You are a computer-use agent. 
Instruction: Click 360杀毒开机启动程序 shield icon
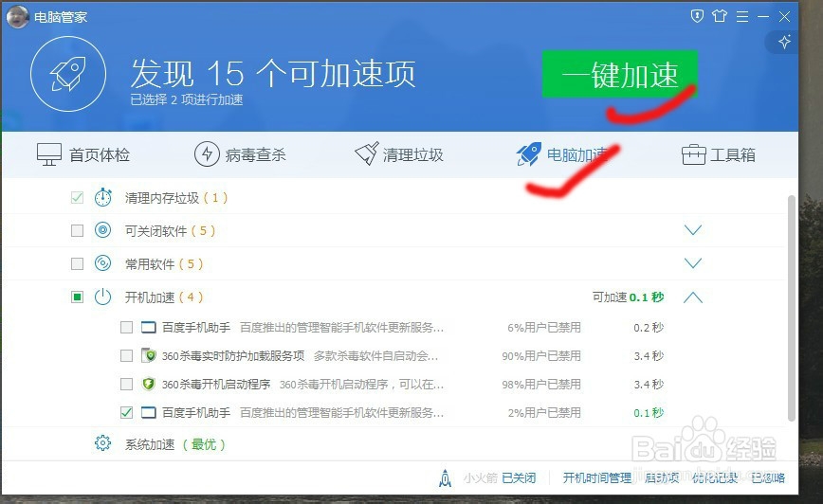pos(149,384)
